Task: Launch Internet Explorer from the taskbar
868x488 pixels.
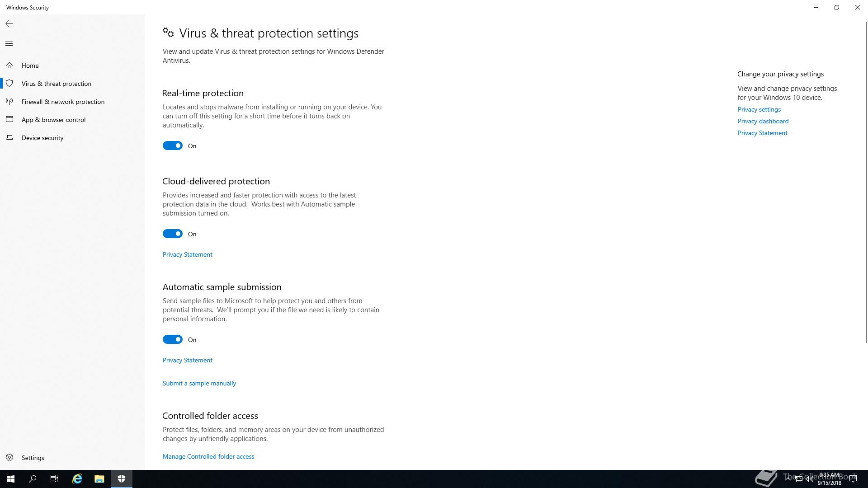Action: click(77, 479)
